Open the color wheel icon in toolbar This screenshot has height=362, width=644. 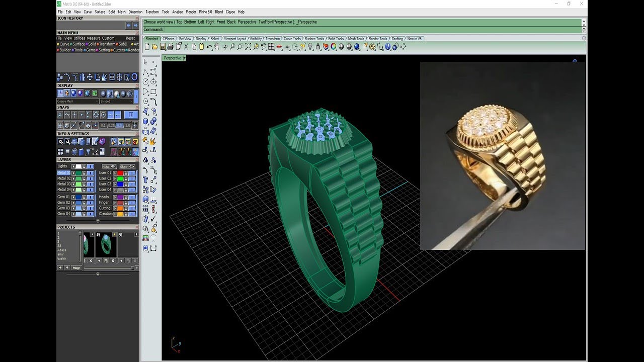click(x=334, y=46)
